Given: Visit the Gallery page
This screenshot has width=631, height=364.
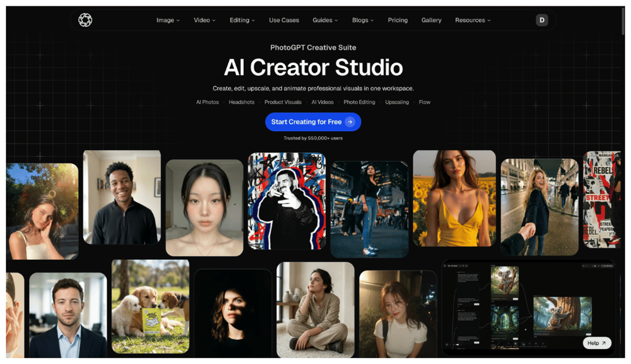Looking at the screenshot, I should (431, 20).
